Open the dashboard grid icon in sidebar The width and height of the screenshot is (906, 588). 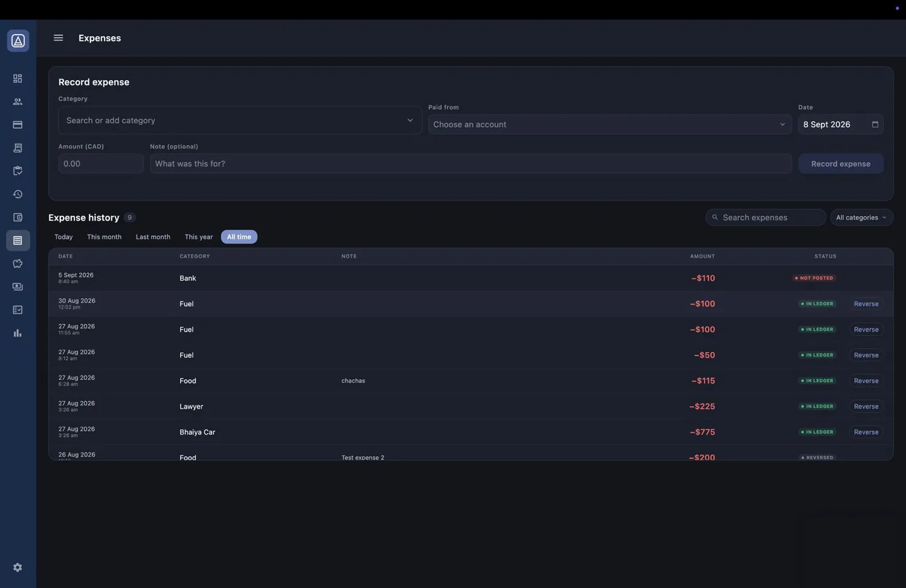pos(18,79)
